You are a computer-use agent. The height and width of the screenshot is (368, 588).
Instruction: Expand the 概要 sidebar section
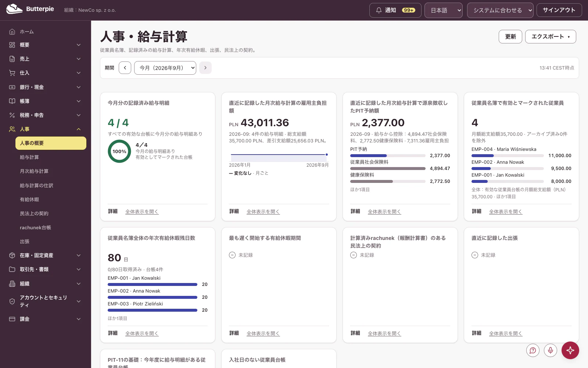click(x=79, y=45)
